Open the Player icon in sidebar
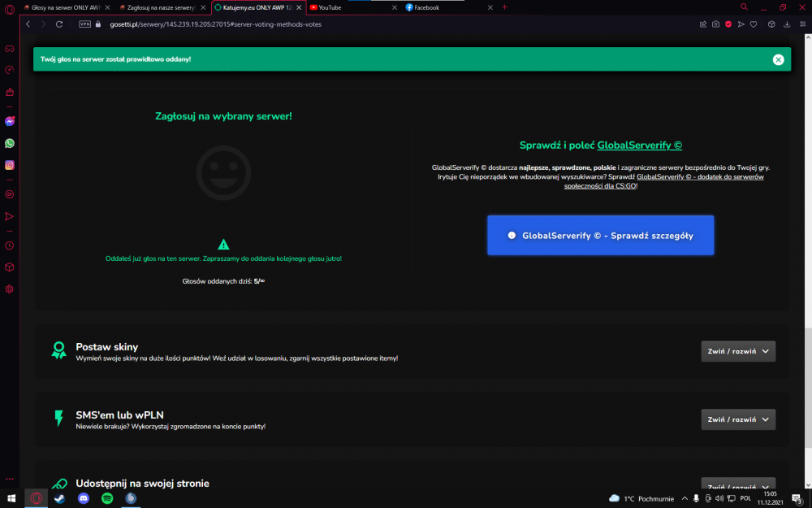 pos(9,194)
